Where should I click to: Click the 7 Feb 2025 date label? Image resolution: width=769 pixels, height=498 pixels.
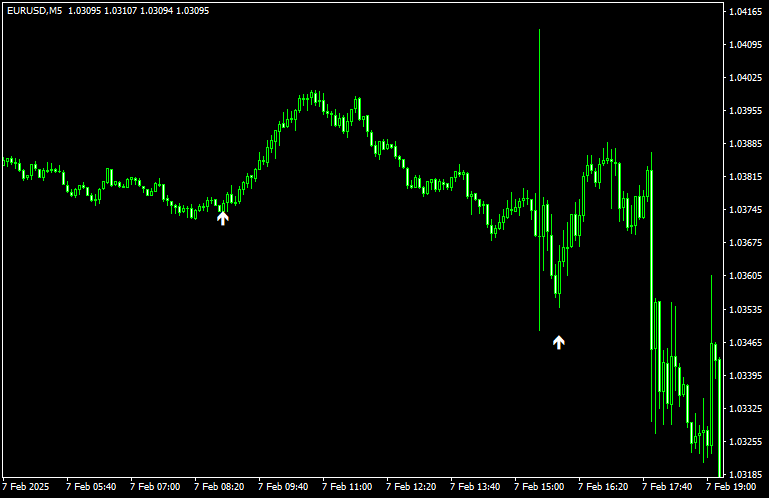(26, 487)
